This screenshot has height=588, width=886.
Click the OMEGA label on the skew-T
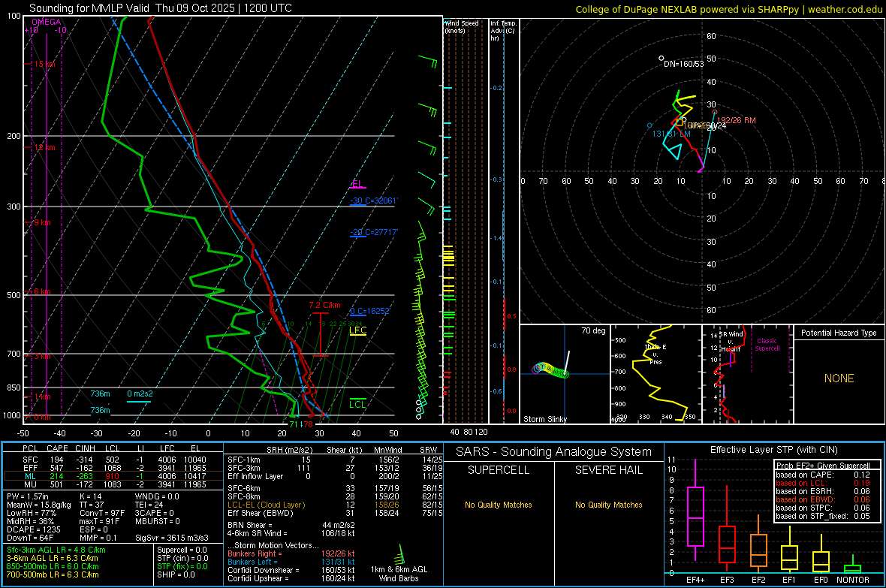pos(47,22)
